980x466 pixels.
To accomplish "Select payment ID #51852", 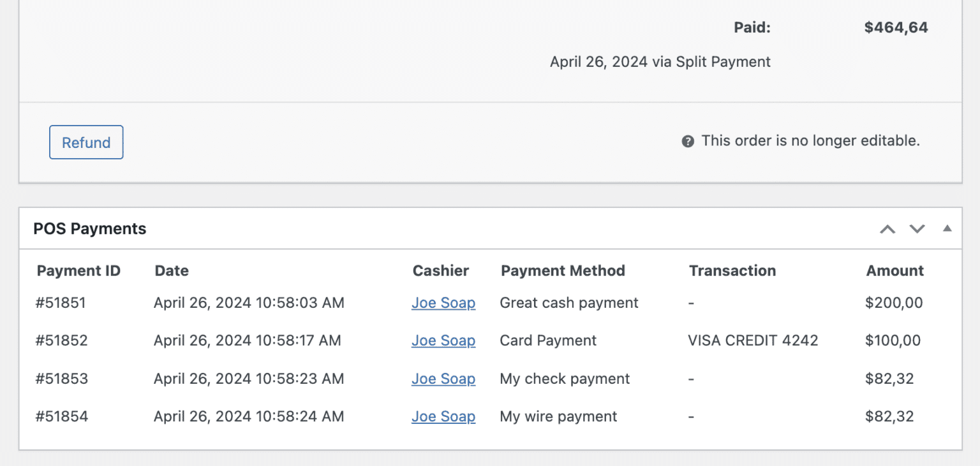I will pos(61,340).
